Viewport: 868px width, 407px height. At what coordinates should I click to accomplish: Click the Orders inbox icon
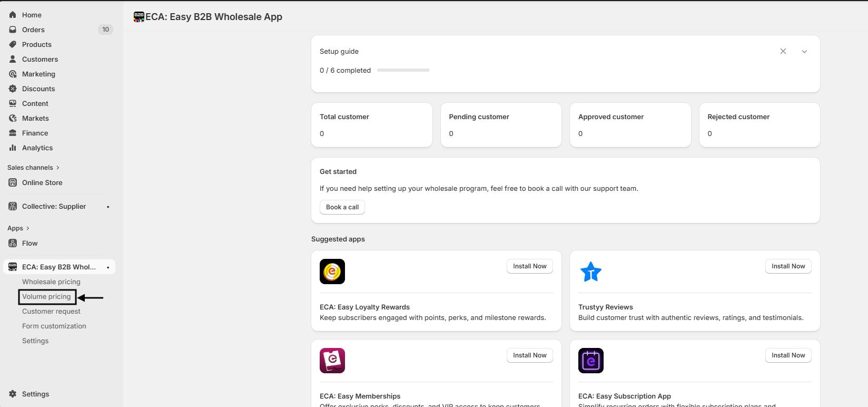(13, 30)
